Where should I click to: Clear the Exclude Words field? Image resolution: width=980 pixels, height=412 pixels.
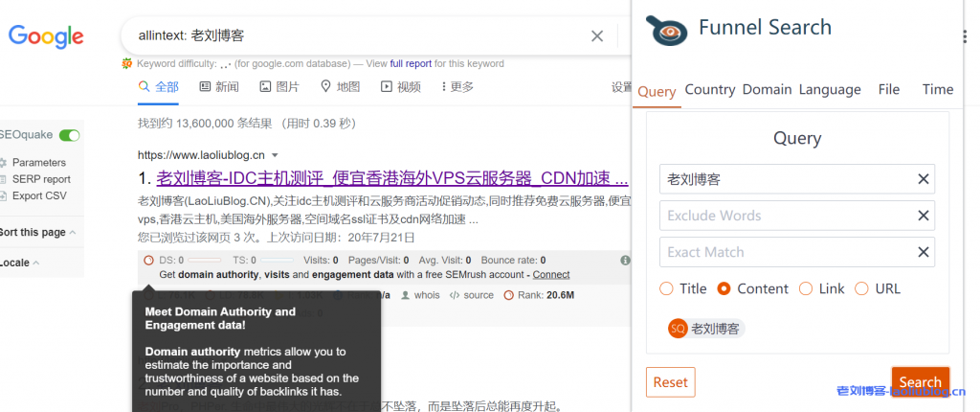(x=923, y=216)
